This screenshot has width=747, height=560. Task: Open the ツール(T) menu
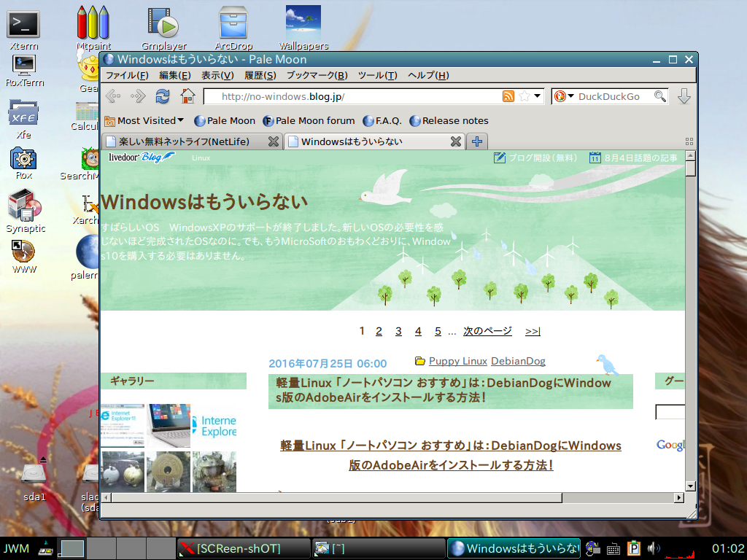pos(377,75)
